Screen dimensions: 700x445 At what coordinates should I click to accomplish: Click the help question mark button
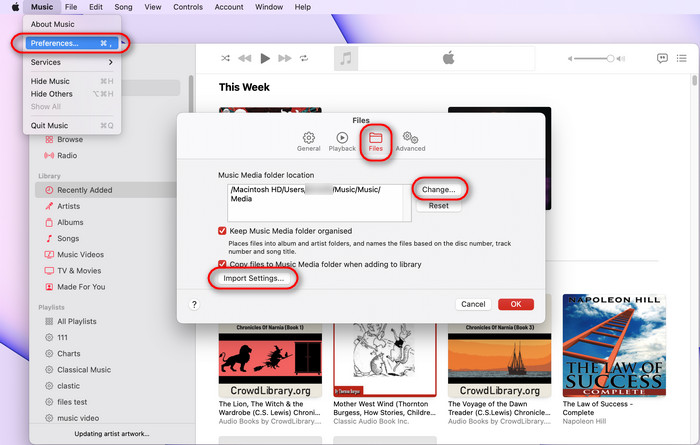tap(194, 304)
